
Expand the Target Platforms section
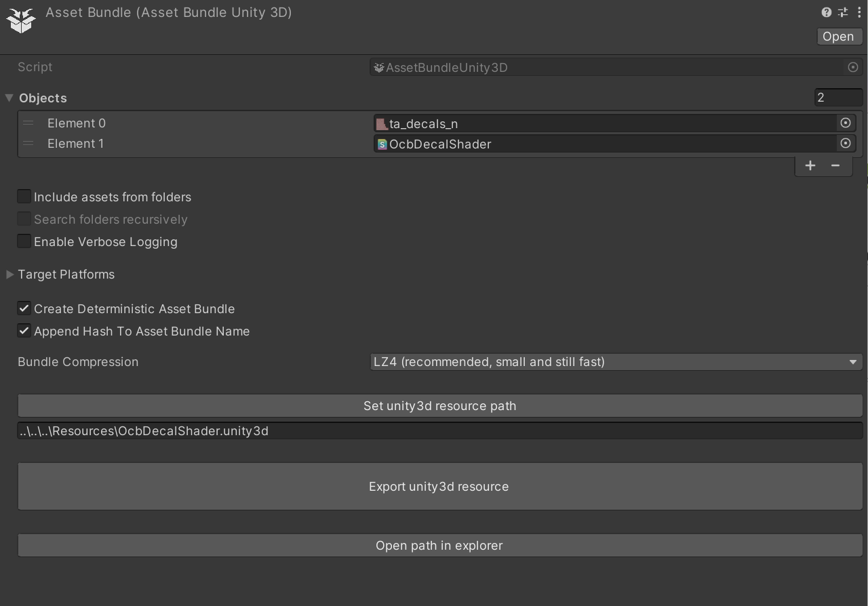(x=9, y=274)
